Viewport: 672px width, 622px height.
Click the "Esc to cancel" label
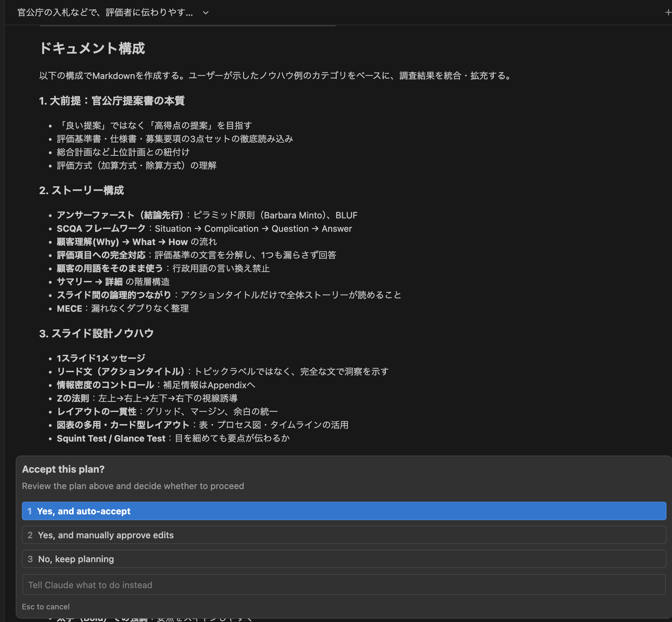[45, 606]
